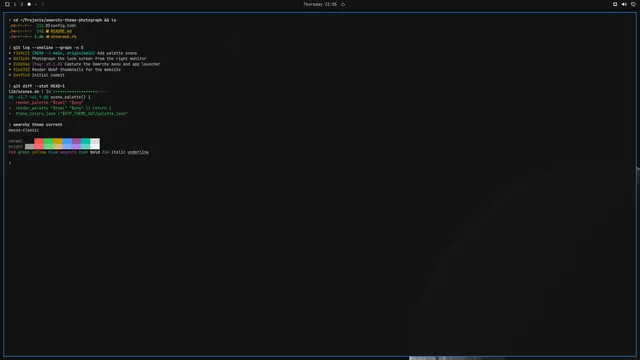Switch to workspace 2
This screenshot has height=360, width=640.
pyautogui.click(x=22, y=4)
